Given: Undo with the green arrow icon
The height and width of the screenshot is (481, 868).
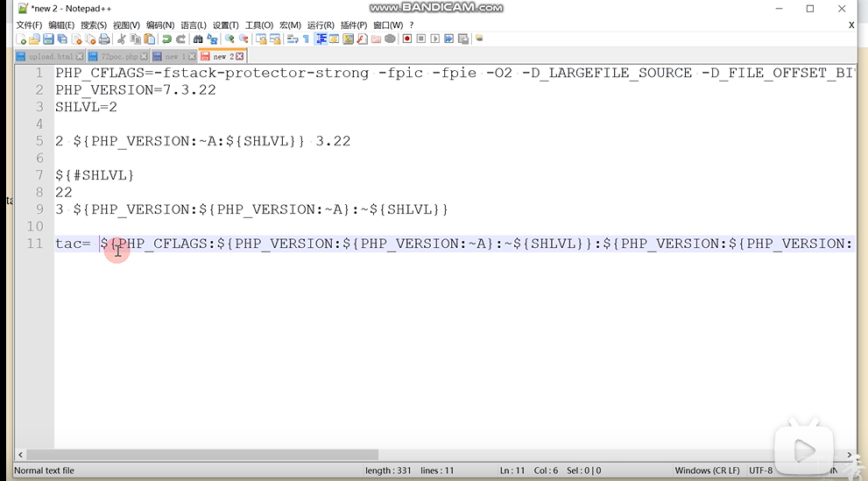Looking at the screenshot, I should (x=166, y=39).
